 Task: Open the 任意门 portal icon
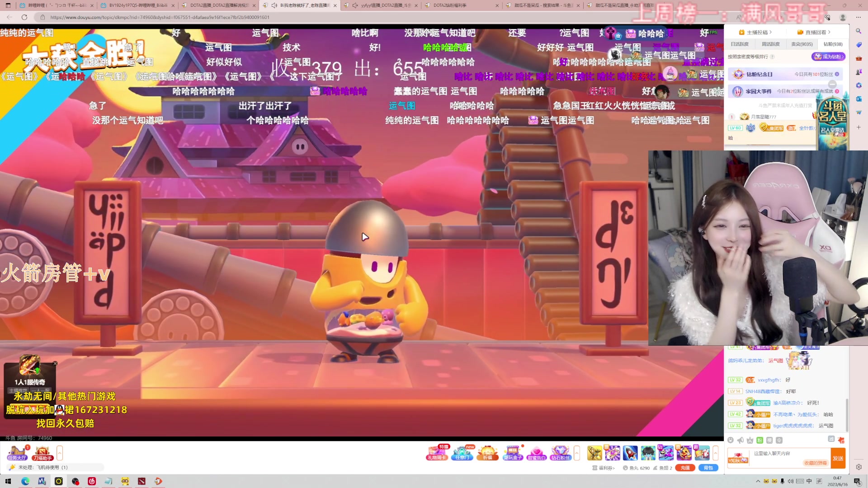pyautogui.click(x=462, y=452)
